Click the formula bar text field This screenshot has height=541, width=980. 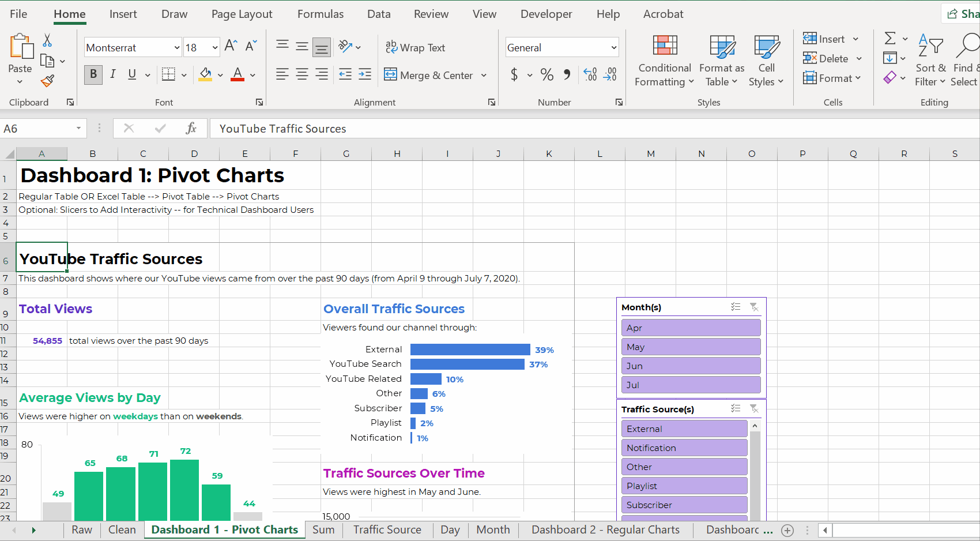[x=594, y=129]
